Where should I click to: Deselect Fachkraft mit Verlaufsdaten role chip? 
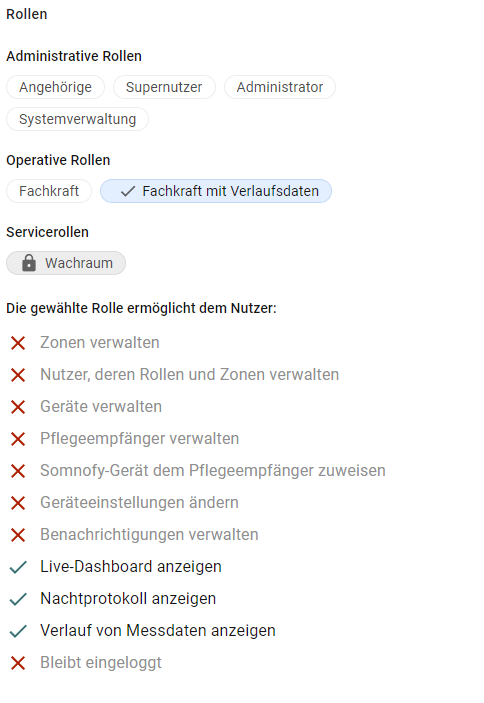[216, 191]
